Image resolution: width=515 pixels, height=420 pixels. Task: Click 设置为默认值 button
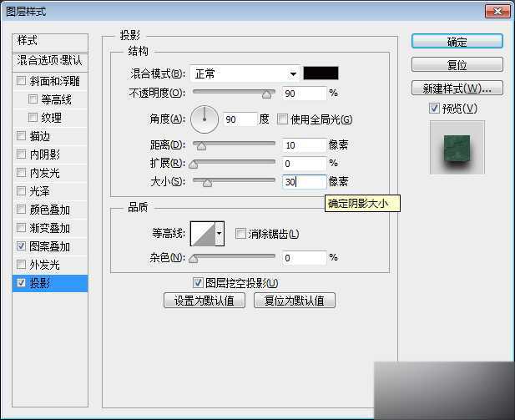204,301
